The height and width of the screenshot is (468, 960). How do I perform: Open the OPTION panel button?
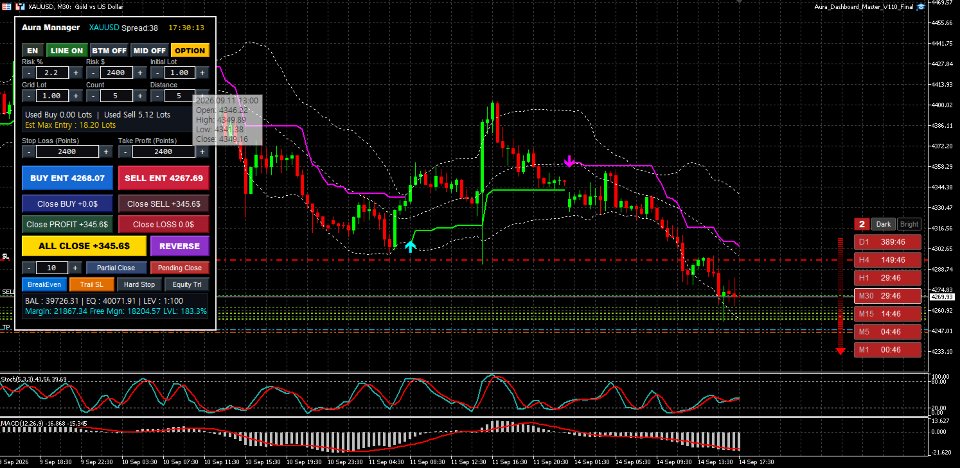(190, 51)
